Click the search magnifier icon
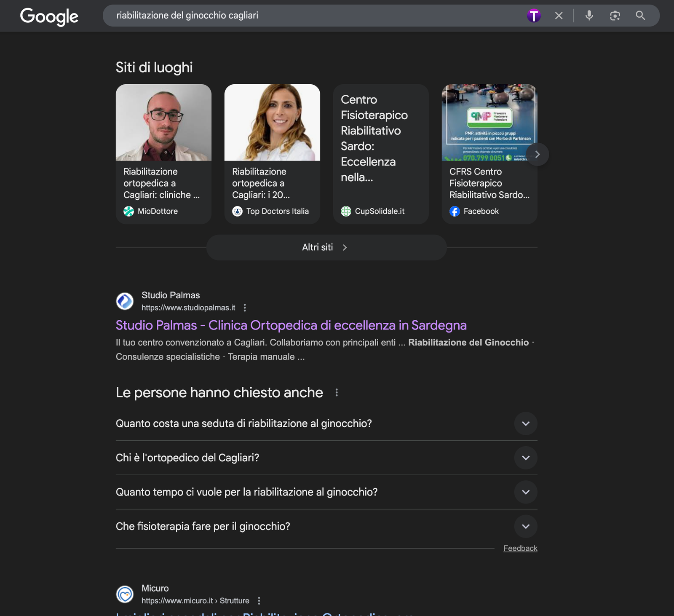Viewport: 674px width, 616px height. coord(640,16)
